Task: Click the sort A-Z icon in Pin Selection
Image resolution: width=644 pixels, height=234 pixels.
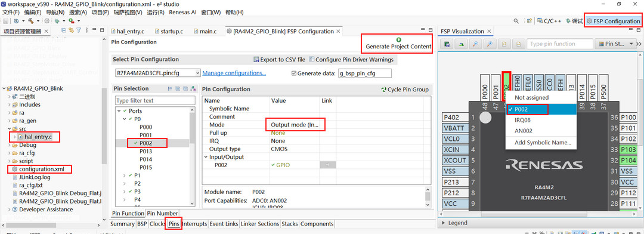Action: click(x=193, y=89)
